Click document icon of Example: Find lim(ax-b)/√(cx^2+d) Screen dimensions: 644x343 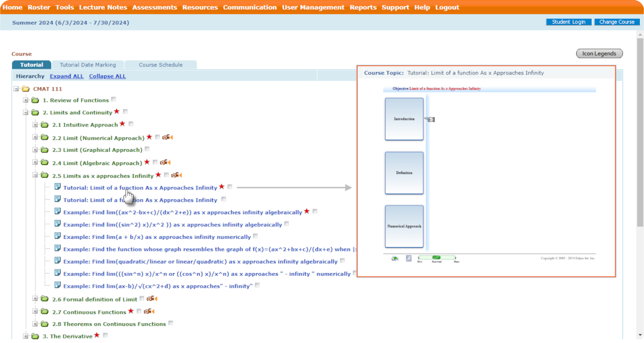[58, 285]
